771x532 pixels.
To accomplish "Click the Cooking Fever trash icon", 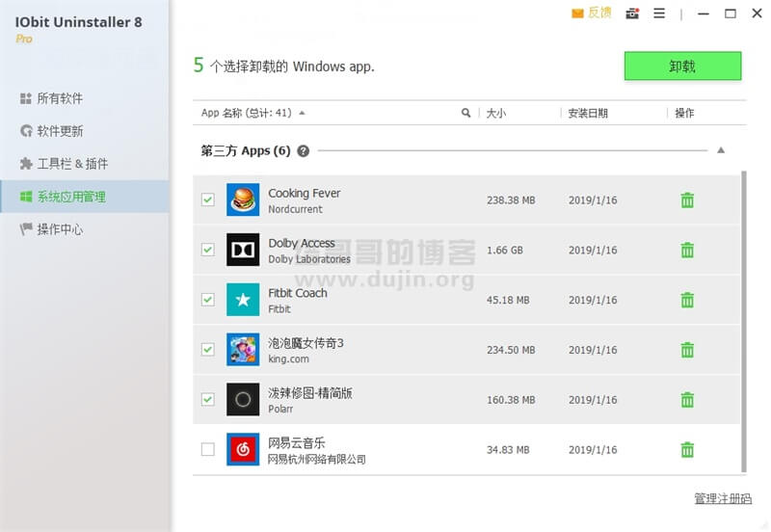I will [687, 200].
